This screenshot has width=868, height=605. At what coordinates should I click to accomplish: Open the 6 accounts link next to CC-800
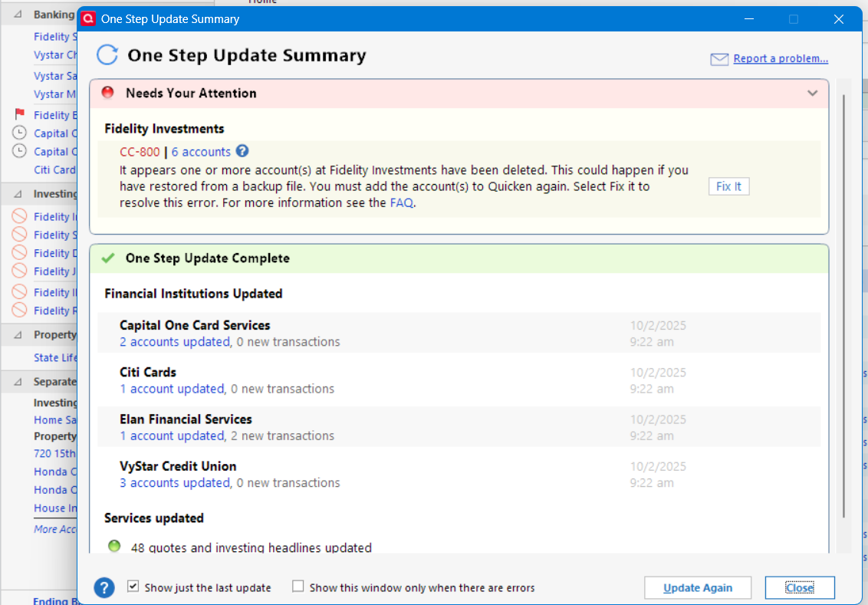click(x=201, y=152)
